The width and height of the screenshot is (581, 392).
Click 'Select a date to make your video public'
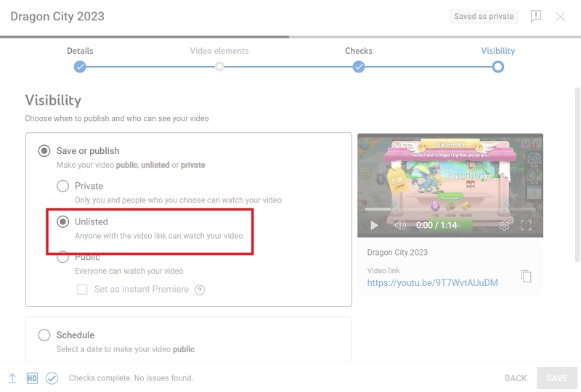point(125,349)
